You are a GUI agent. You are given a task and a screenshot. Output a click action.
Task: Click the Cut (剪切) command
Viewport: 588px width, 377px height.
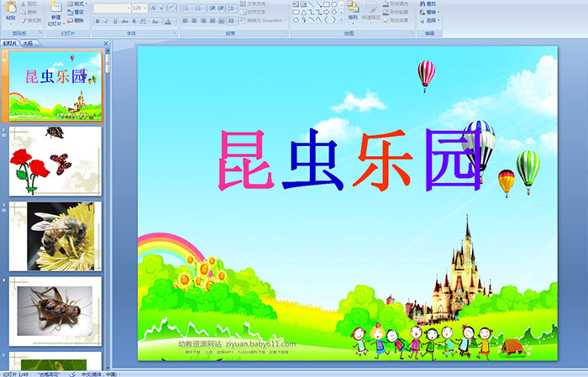(x=29, y=3)
